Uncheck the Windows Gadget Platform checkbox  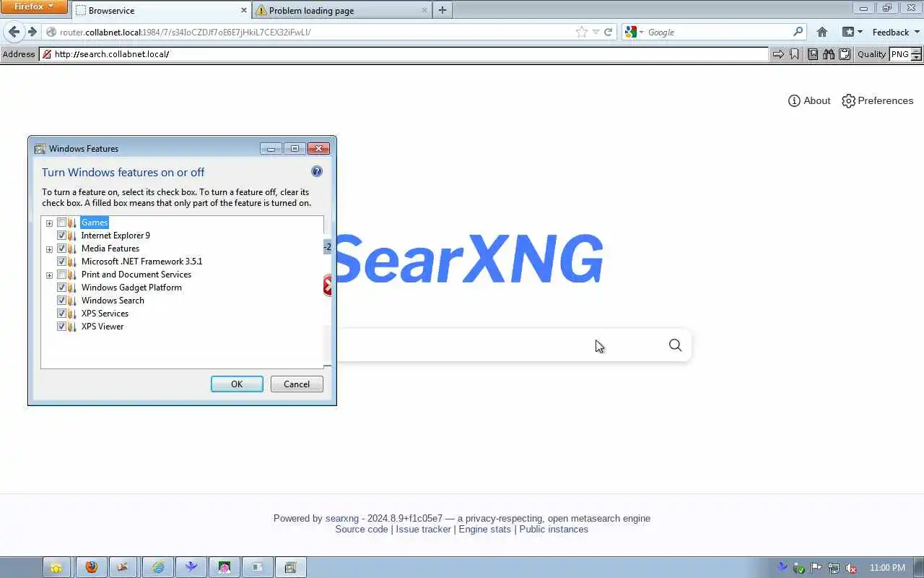point(61,288)
